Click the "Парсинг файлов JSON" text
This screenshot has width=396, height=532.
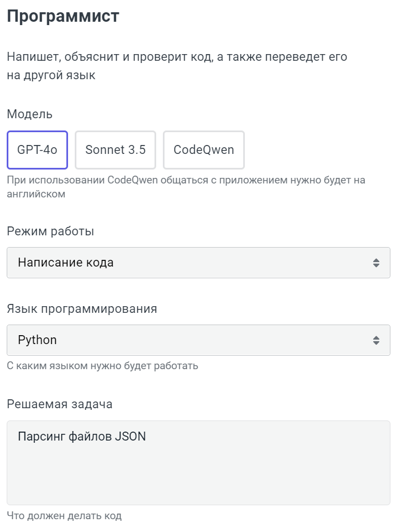point(81,437)
